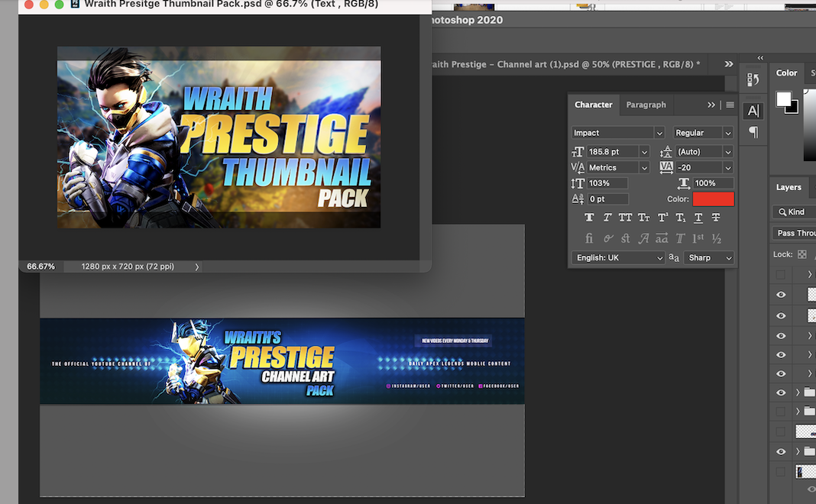Toggle Stylistic Alternates (aa) OpenType option

[662, 238]
